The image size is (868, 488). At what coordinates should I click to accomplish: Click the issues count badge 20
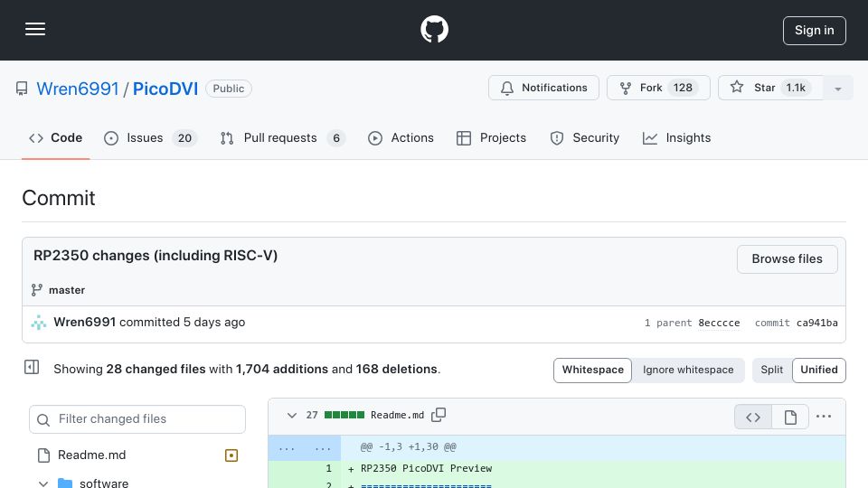click(x=184, y=137)
